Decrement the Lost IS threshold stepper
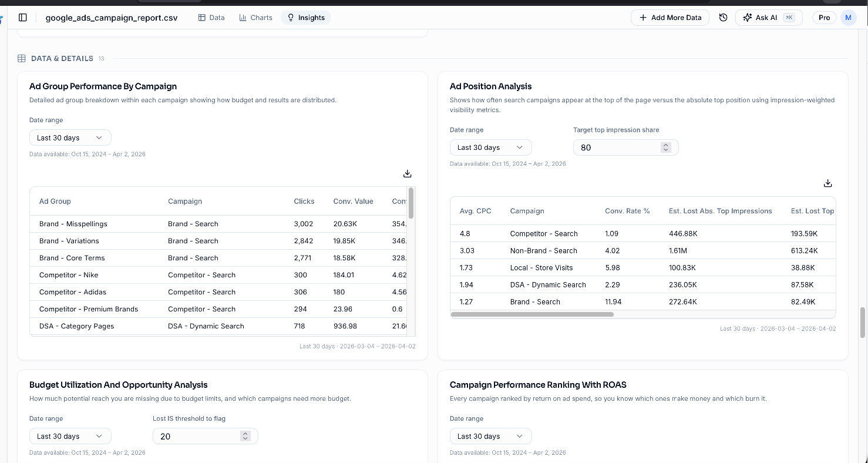Screen dimensions: 868x463 245,439
